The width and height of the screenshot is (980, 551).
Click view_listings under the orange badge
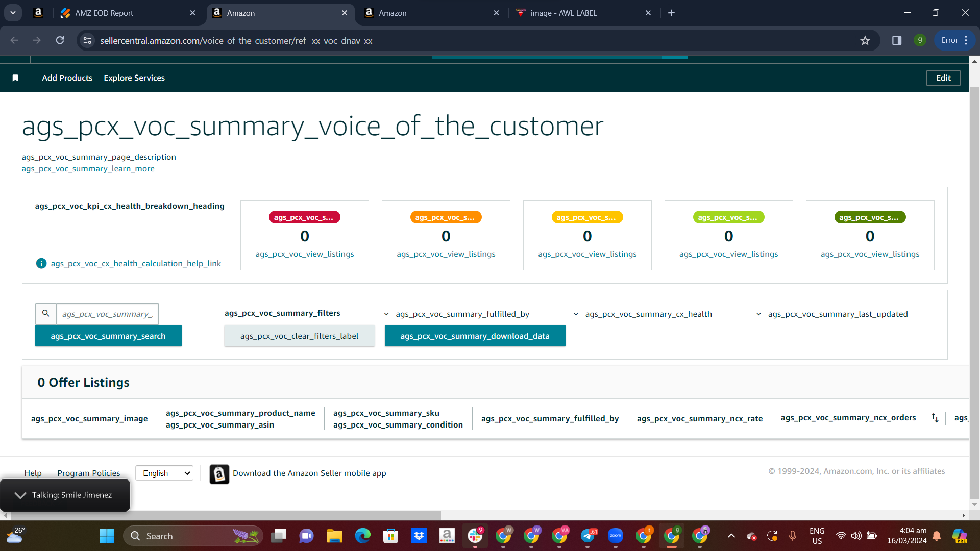pos(446,254)
